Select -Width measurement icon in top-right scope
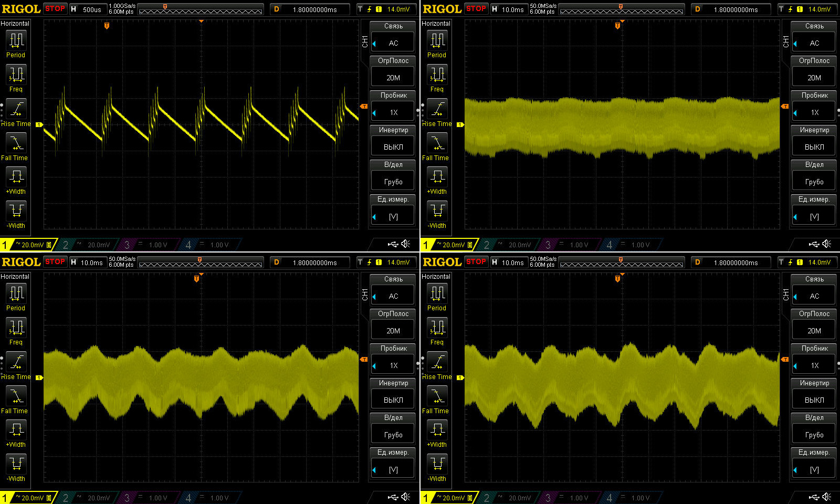The height and width of the screenshot is (504, 840). (437, 211)
